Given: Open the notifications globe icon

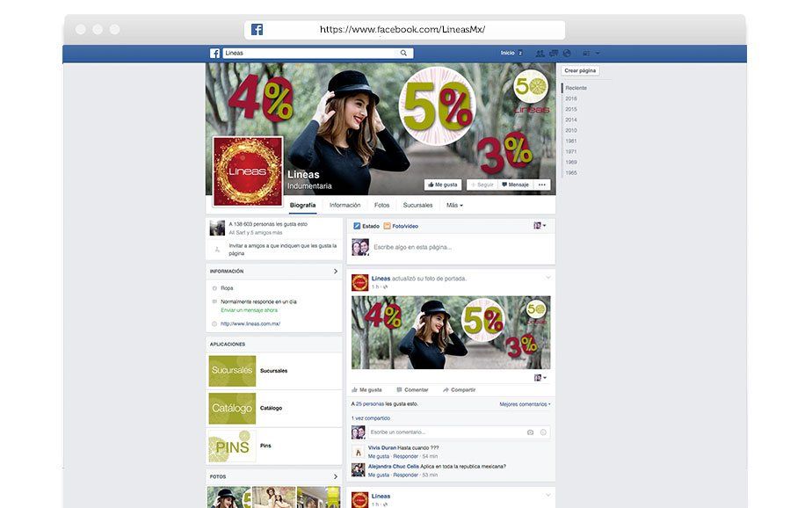Looking at the screenshot, I should click(x=567, y=54).
